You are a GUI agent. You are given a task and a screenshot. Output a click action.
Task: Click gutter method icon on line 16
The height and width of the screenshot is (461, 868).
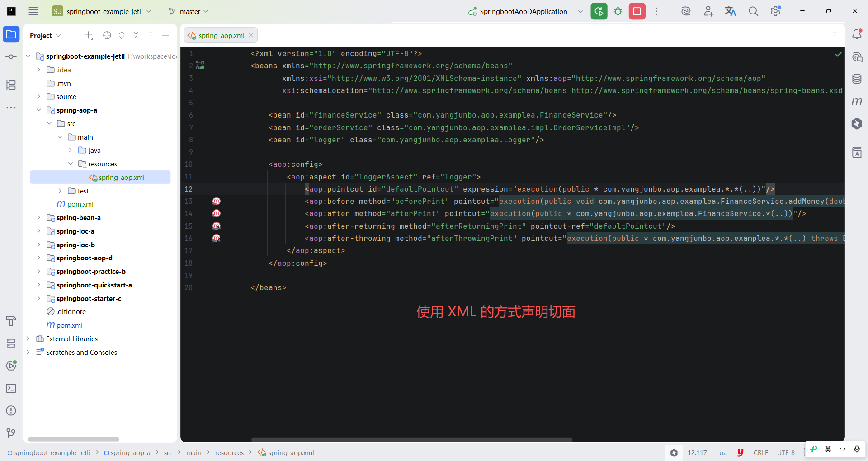(x=217, y=238)
